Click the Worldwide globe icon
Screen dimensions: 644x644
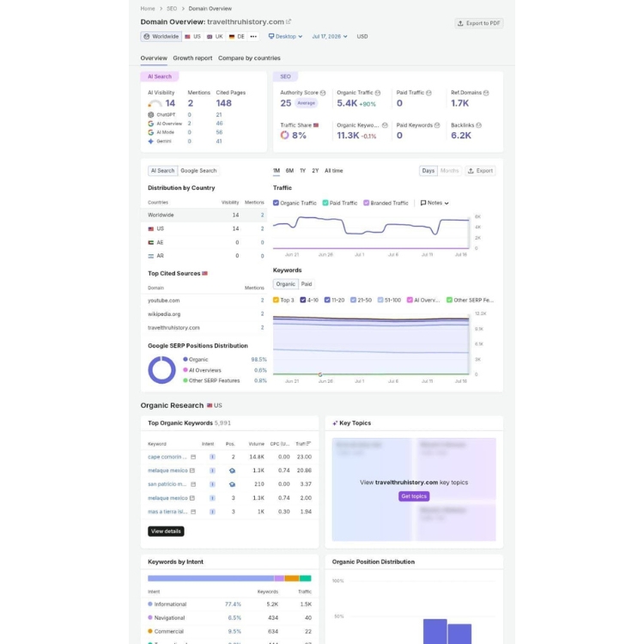(147, 37)
